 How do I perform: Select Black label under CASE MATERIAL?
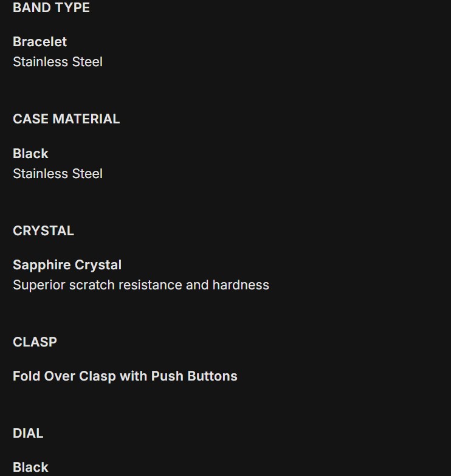pos(30,154)
